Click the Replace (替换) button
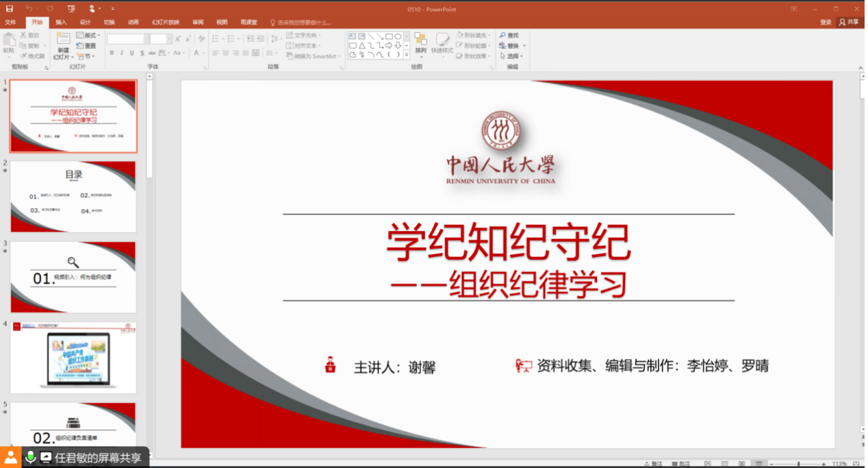 [x=510, y=46]
